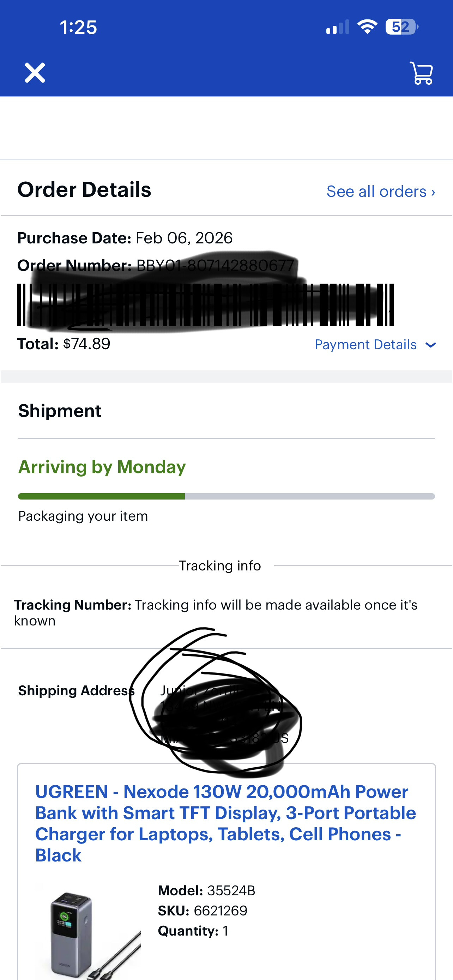The width and height of the screenshot is (453, 980).
Task: Tap the battery status indicator
Action: [401, 27]
